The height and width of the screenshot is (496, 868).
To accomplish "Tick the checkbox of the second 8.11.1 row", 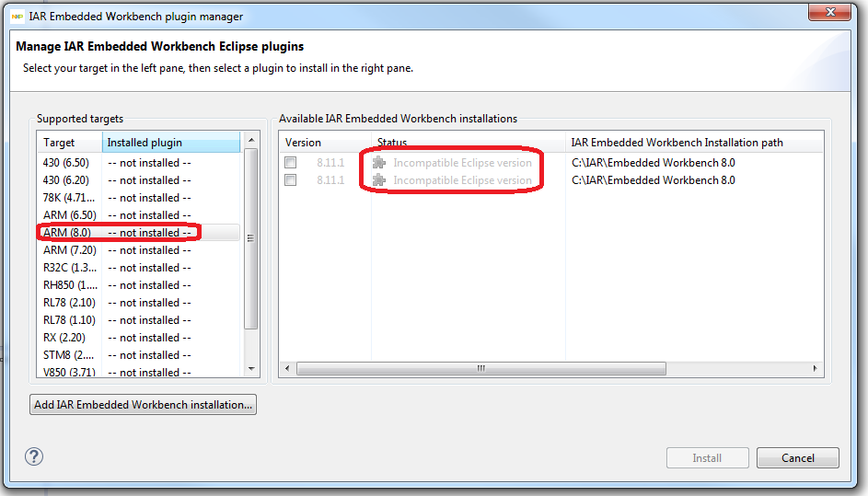I will (x=291, y=180).
